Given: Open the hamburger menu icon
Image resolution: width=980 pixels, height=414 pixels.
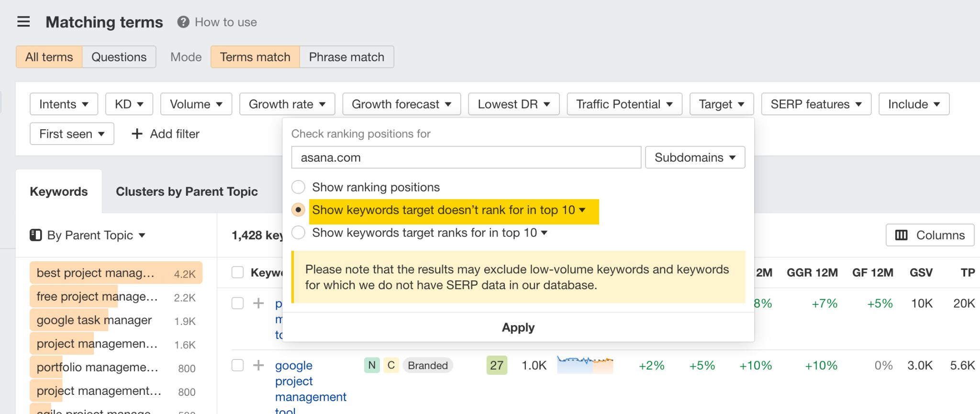Looking at the screenshot, I should point(23,22).
